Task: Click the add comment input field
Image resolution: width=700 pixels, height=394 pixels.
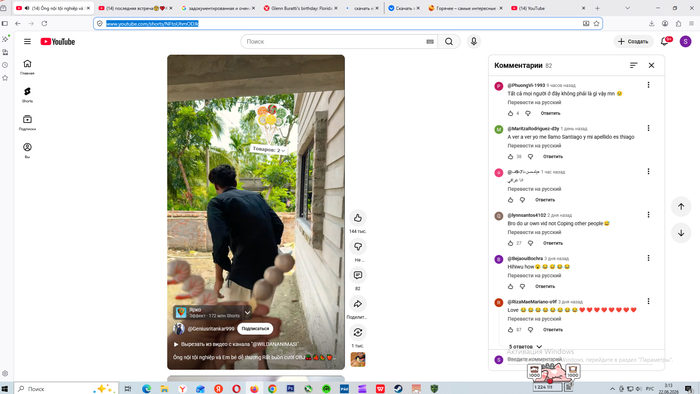Action: [580, 359]
